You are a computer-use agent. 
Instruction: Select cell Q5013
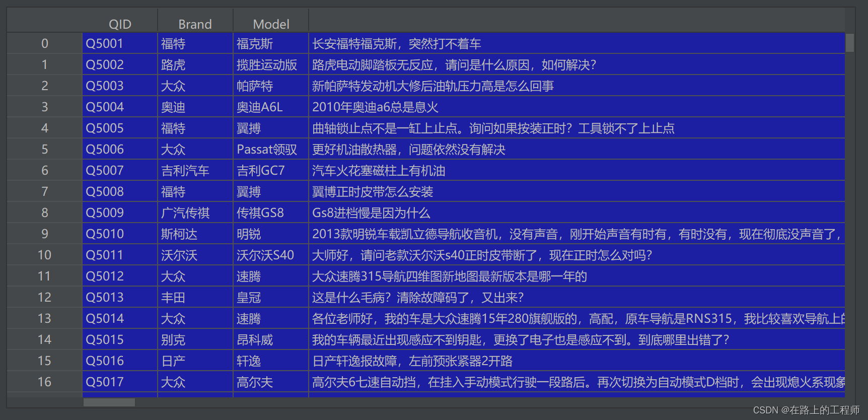pyautogui.click(x=120, y=298)
